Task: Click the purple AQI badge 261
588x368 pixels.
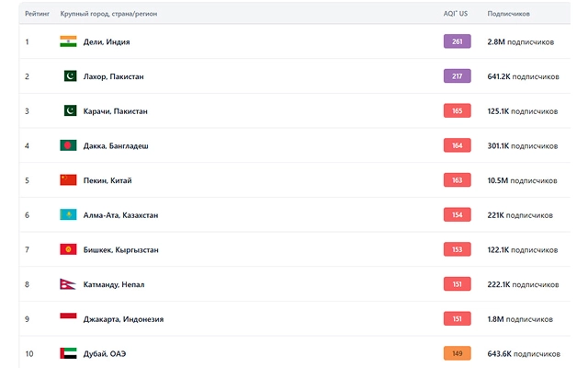Action: pos(457,41)
